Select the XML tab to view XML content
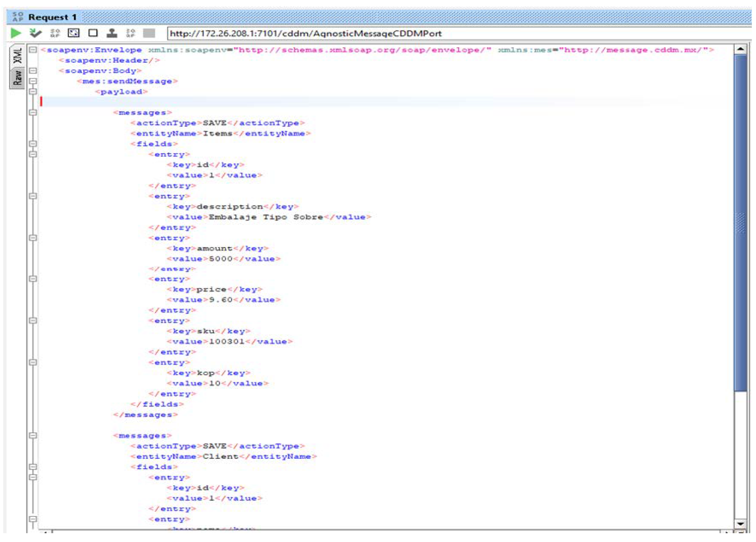The width and height of the screenshot is (756, 542). (x=11, y=55)
